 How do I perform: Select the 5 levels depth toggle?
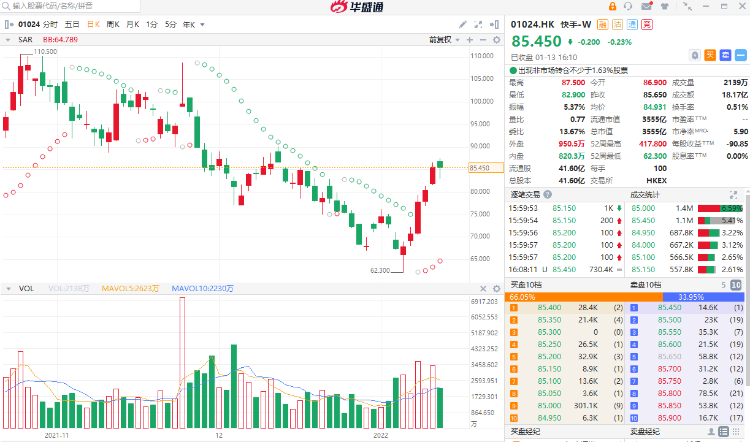(x=724, y=285)
